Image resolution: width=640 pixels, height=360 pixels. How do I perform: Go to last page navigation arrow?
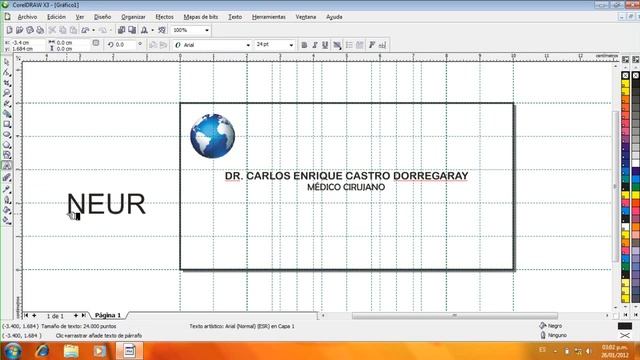coord(84,315)
